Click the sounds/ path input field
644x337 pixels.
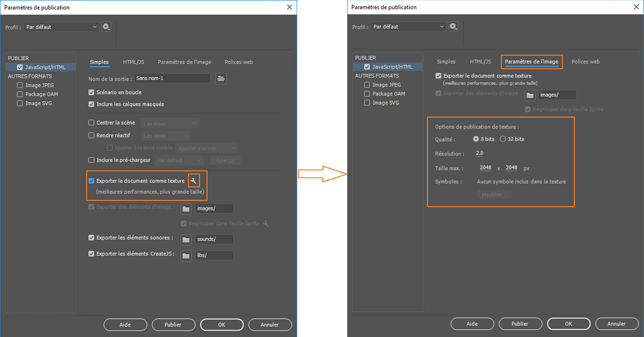tap(214, 239)
